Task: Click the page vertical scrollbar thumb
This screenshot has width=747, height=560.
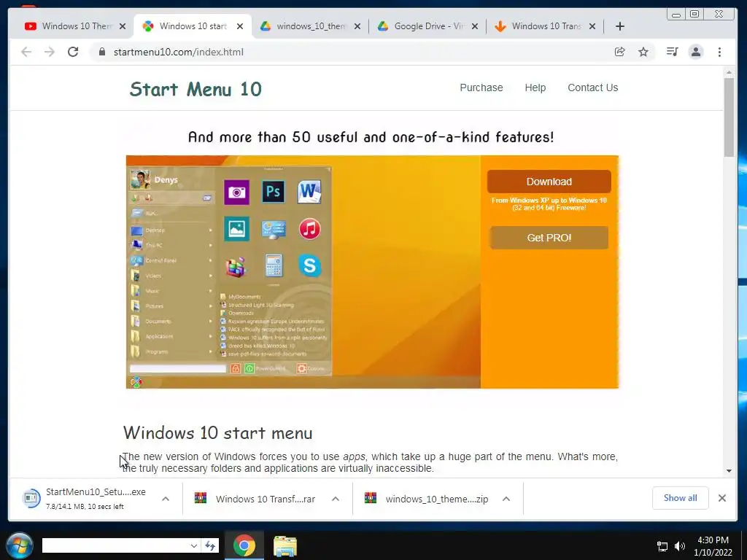Action: [x=729, y=117]
